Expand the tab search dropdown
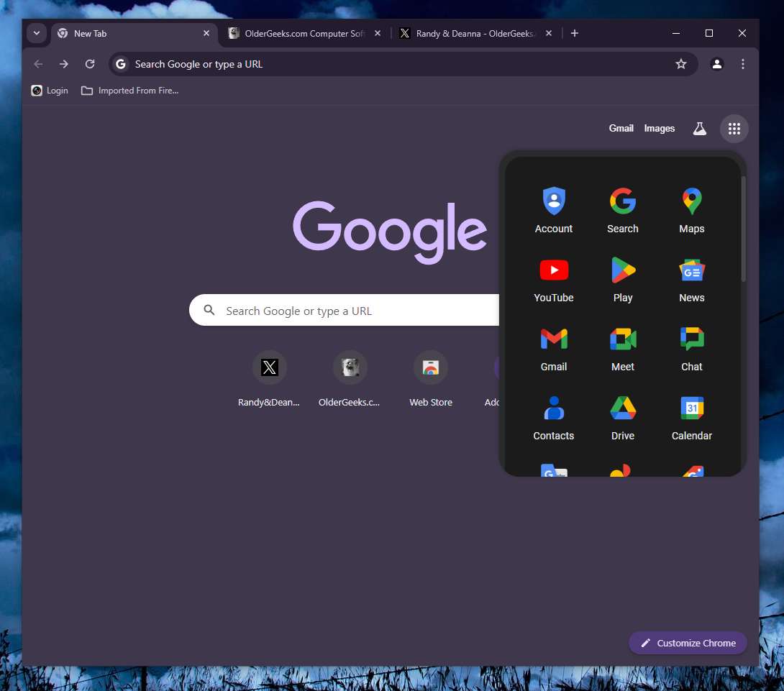784x691 pixels. point(37,33)
